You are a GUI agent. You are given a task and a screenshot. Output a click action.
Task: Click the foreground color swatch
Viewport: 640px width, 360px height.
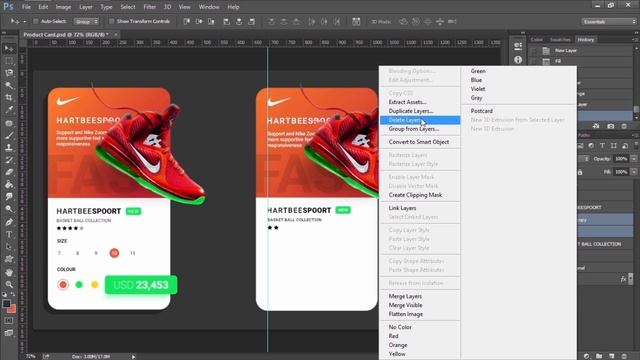point(6,304)
